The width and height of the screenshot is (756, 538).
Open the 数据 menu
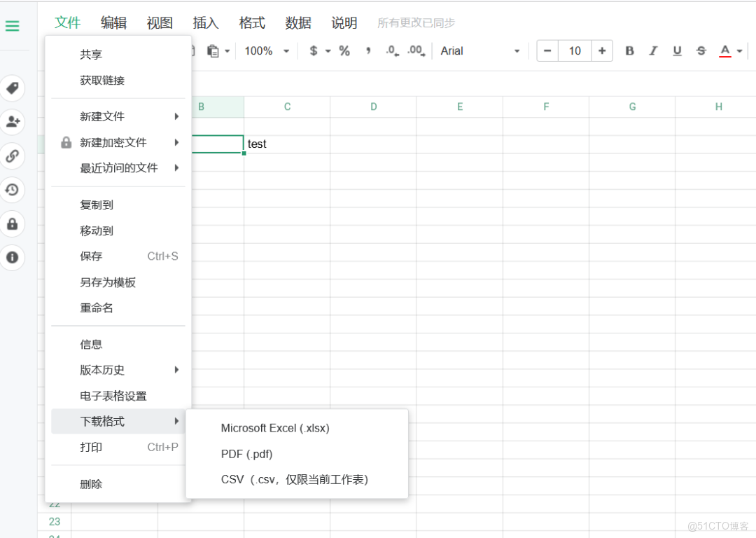[298, 22]
